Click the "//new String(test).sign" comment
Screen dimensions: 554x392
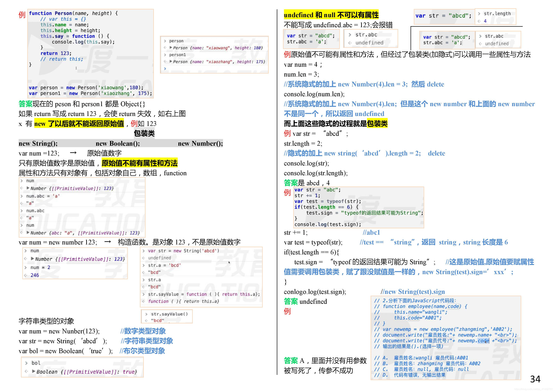point(413,292)
